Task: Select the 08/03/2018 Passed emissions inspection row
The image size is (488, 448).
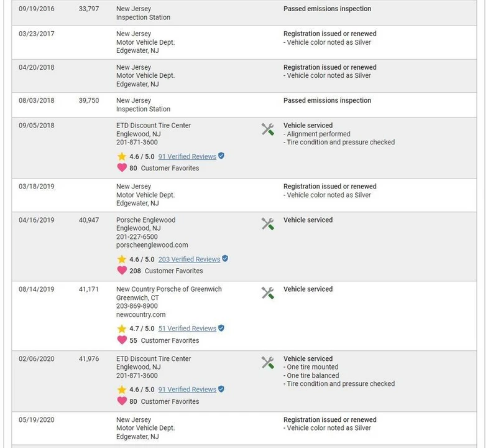Action: point(244,105)
